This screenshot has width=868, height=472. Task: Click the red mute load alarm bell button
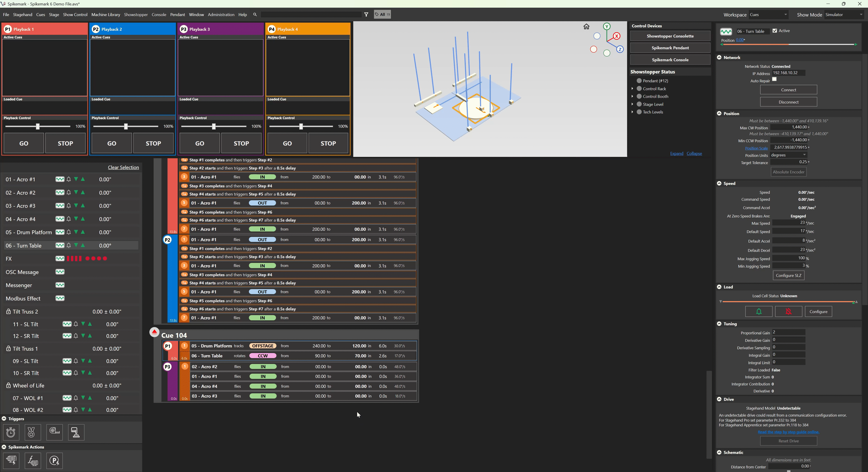click(x=788, y=312)
